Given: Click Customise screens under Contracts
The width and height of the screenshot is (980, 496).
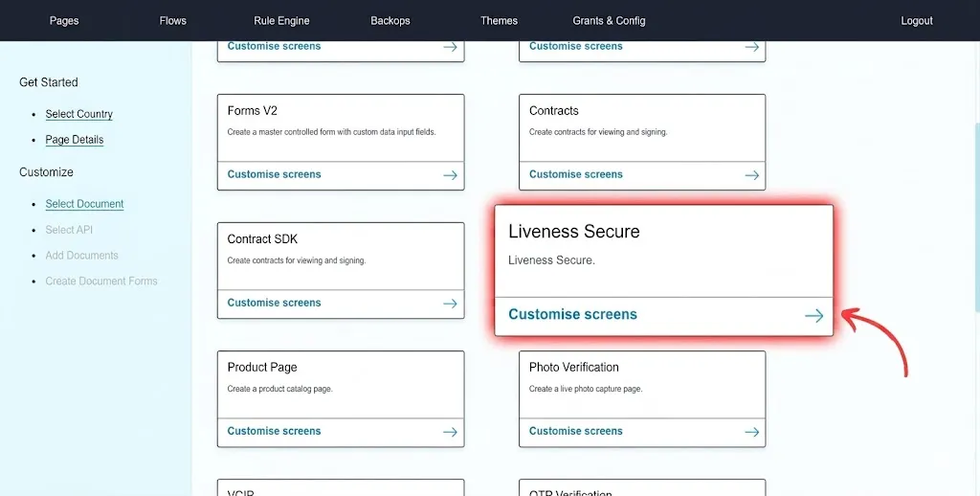Looking at the screenshot, I should point(575,174).
